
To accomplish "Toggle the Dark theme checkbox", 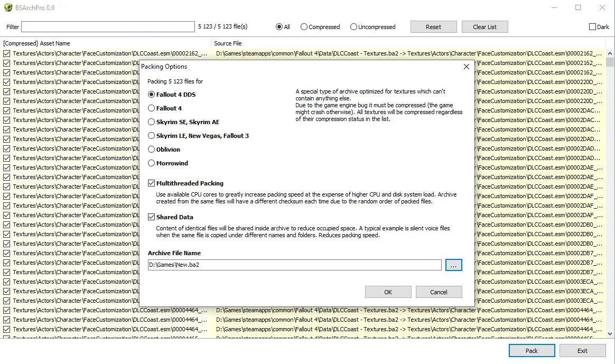I will tap(592, 27).
